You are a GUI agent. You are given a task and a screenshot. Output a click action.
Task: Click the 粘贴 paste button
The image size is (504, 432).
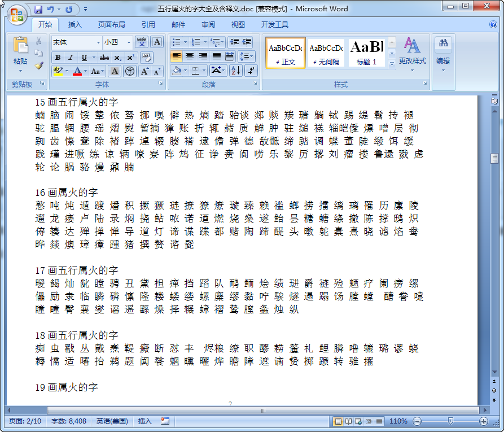click(20, 54)
